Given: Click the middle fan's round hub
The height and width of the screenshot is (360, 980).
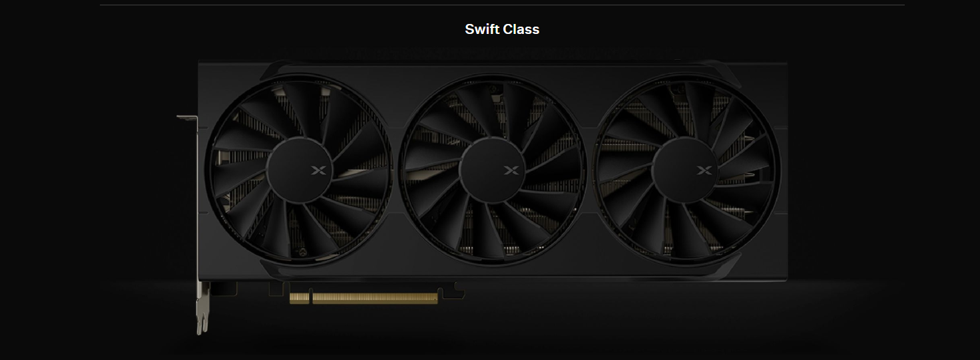Looking at the screenshot, I should tap(493, 172).
